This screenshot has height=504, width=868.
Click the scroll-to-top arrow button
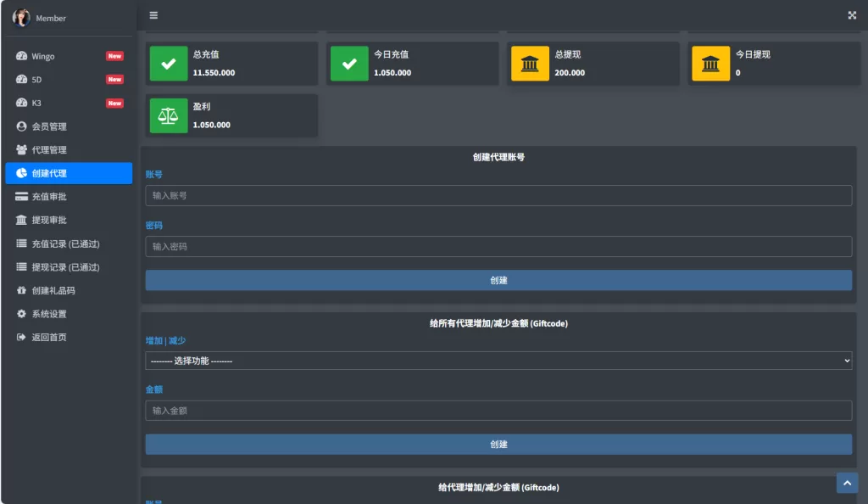click(x=847, y=482)
